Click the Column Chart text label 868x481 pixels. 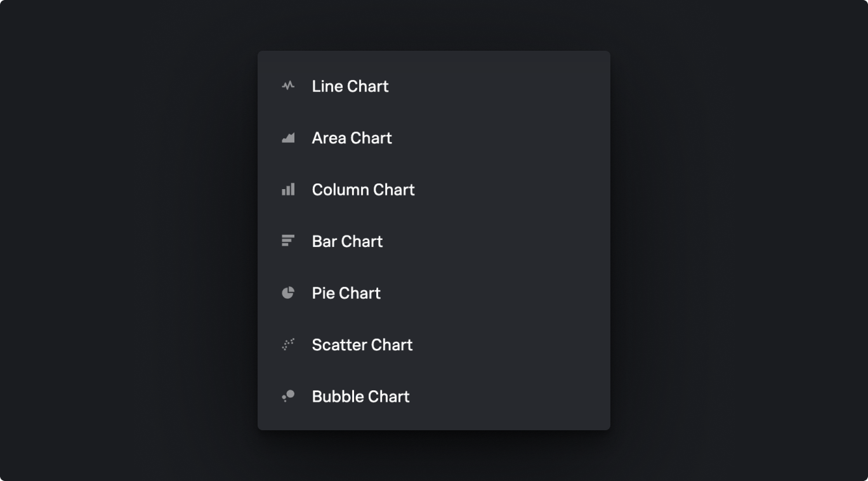[363, 189]
